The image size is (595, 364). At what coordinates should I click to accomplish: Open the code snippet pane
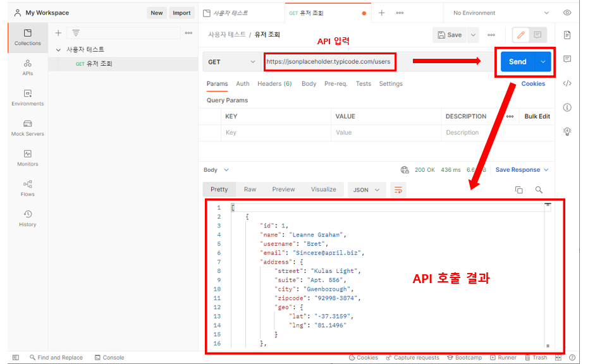pos(567,83)
